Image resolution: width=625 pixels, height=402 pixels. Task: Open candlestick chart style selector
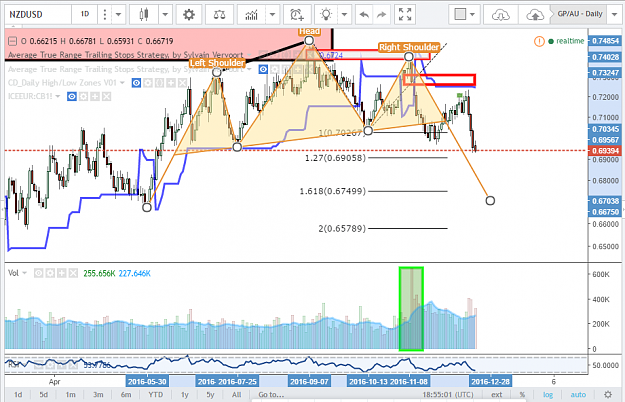coord(143,15)
